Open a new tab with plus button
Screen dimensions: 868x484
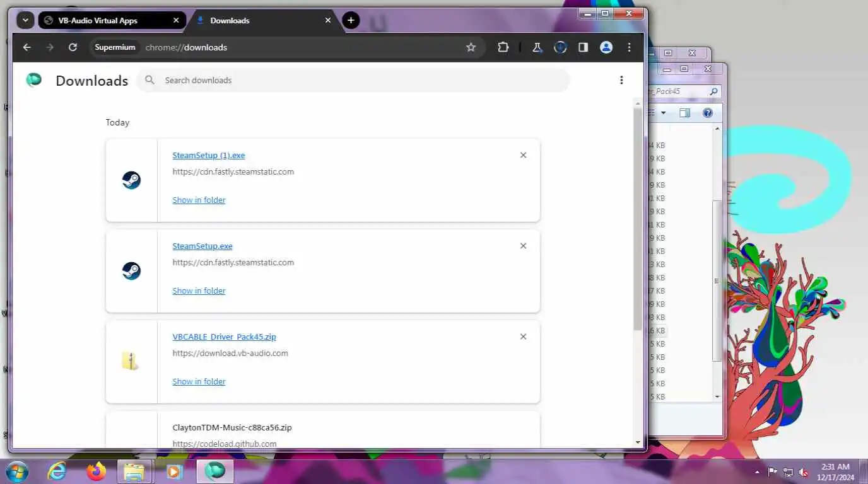pyautogui.click(x=351, y=20)
